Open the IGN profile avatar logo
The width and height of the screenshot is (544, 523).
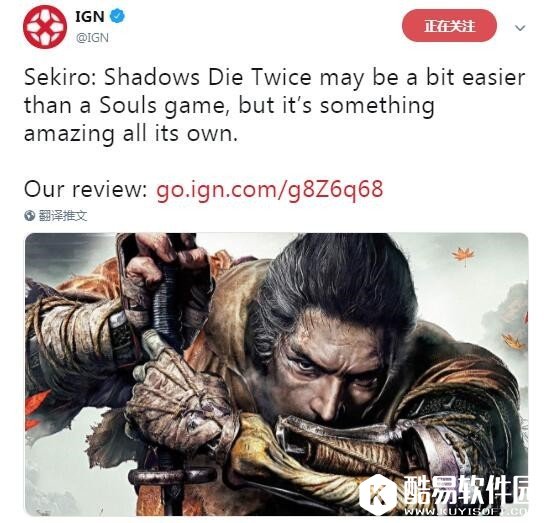[x=45, y=27]
